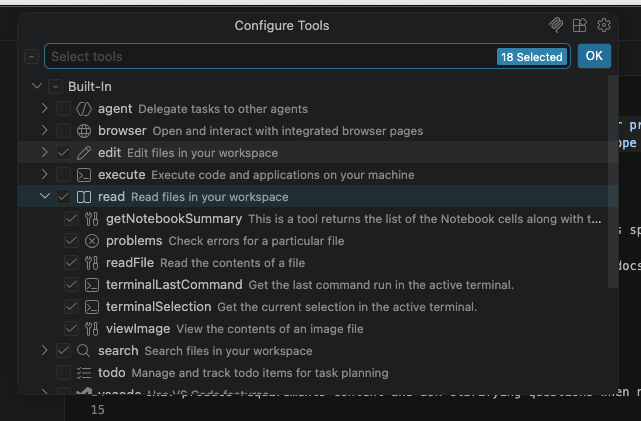Click the edit pencil icon
Image resolution: width=641 pixels, height=421 pixels.
pyautogui.click(x=84, y=153)
